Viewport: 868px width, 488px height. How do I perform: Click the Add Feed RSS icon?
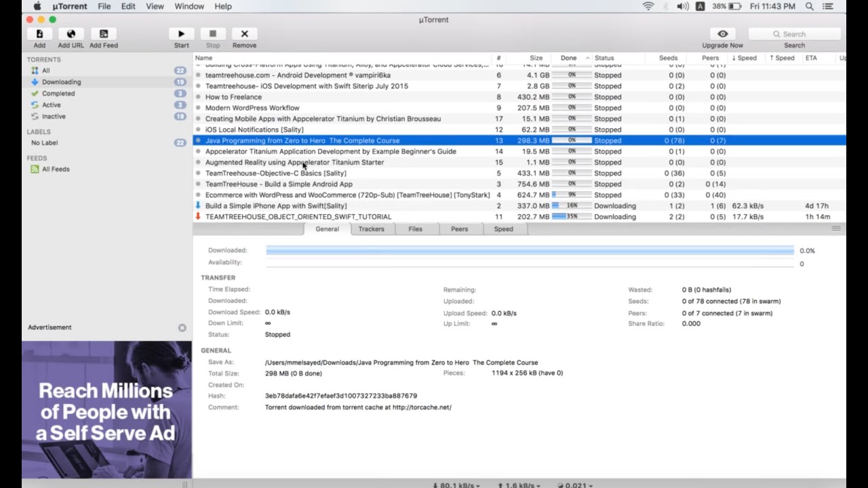coord(104,34)
